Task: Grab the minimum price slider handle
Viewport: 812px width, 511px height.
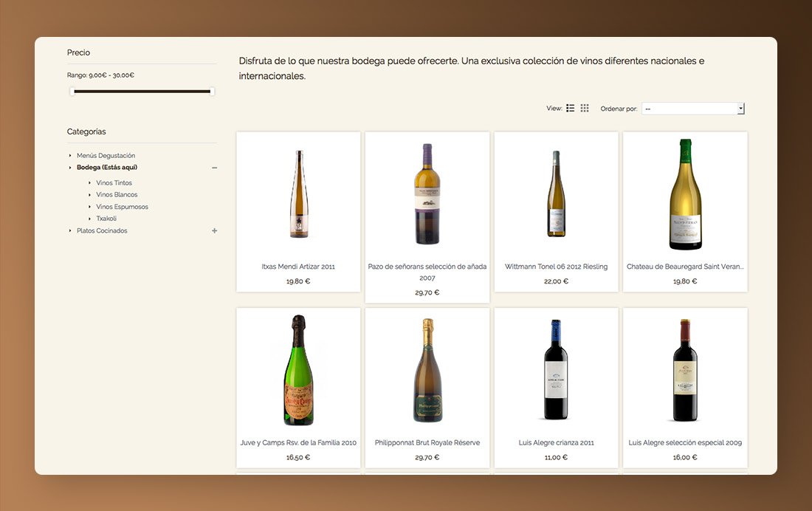Action: (x=72, y=92)
